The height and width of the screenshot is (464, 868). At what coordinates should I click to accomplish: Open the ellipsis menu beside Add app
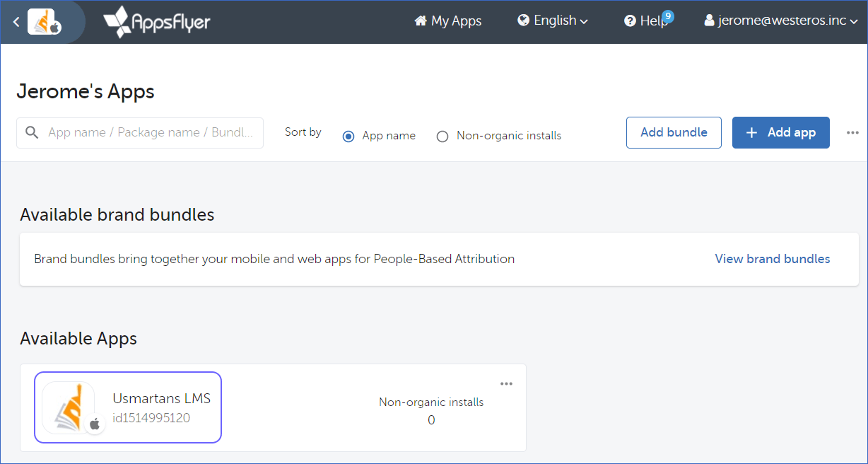(852, 132)
